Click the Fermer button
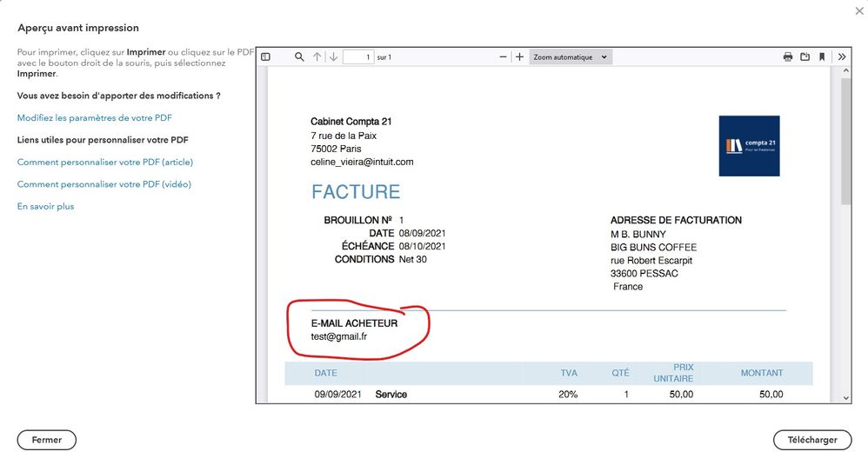The height and width of the screenshot is (465, 868). pos(46,440)
